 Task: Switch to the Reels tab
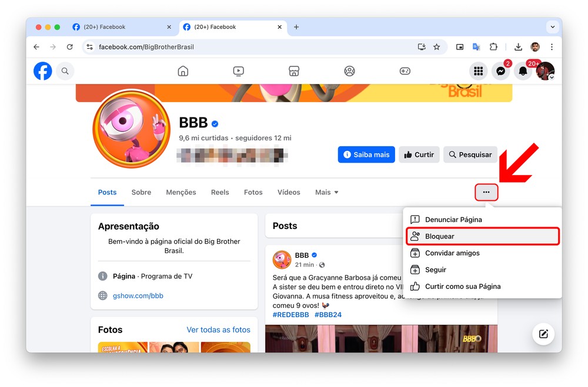[x=220, y=192]
